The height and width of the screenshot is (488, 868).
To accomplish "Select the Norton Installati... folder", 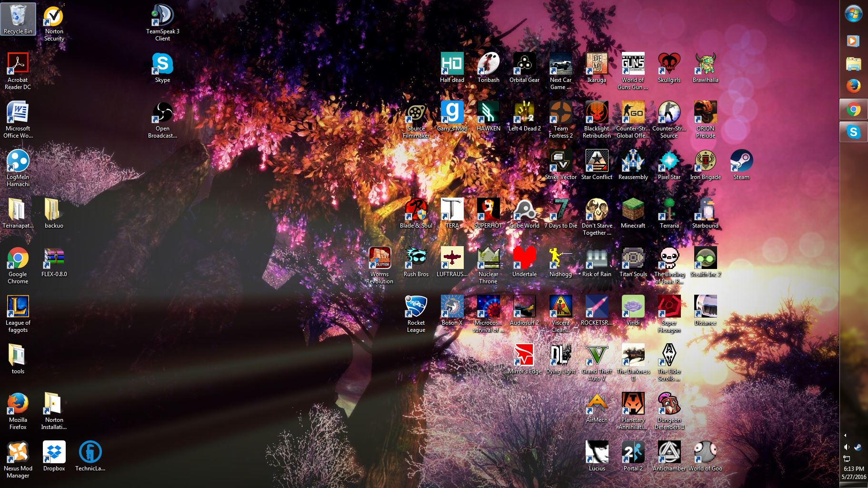I will [x=54, y=411].
